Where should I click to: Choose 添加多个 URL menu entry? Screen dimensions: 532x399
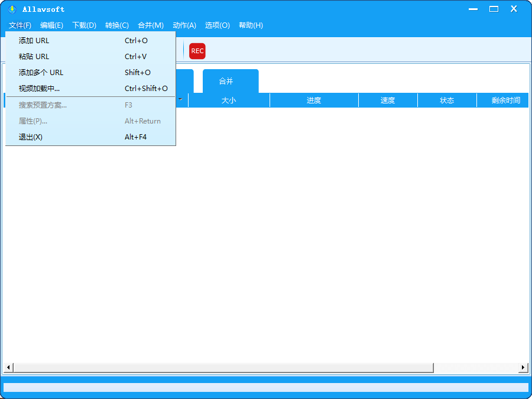point(41,72)
